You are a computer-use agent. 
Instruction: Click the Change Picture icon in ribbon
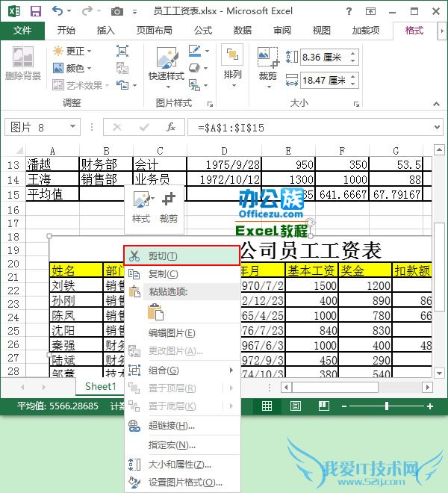(122, 68)
